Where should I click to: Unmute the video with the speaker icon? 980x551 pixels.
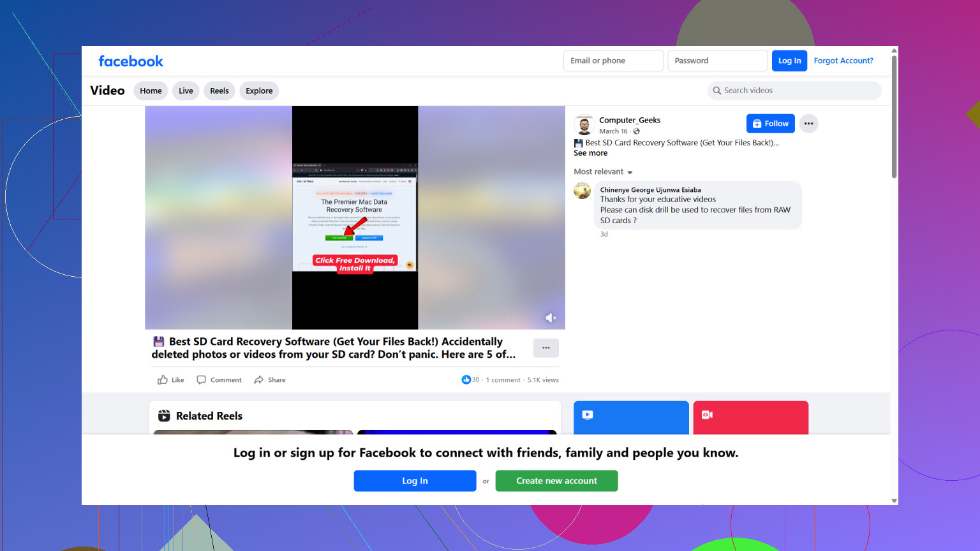point(551,318)
